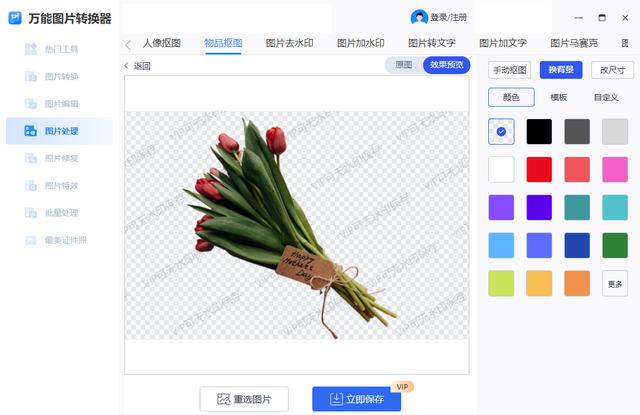The image size is (640, 415).
Task: Pick the navy blue background swatch
Action: tap(577, 245)
